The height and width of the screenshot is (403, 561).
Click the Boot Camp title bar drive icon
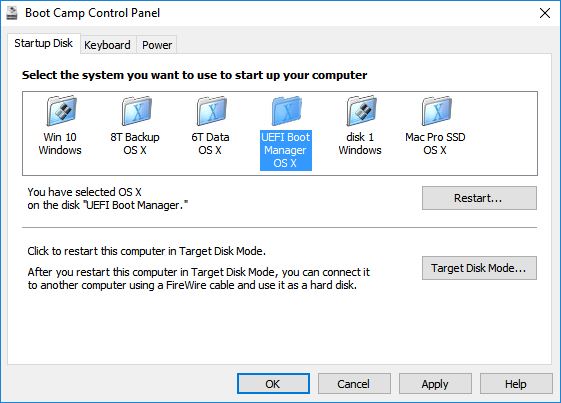[12, 13]
